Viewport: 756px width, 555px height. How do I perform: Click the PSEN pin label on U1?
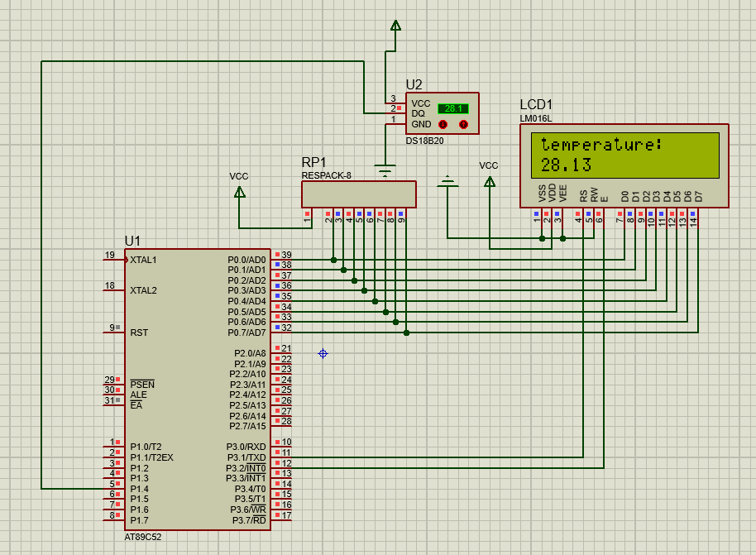tap(142, 385)
